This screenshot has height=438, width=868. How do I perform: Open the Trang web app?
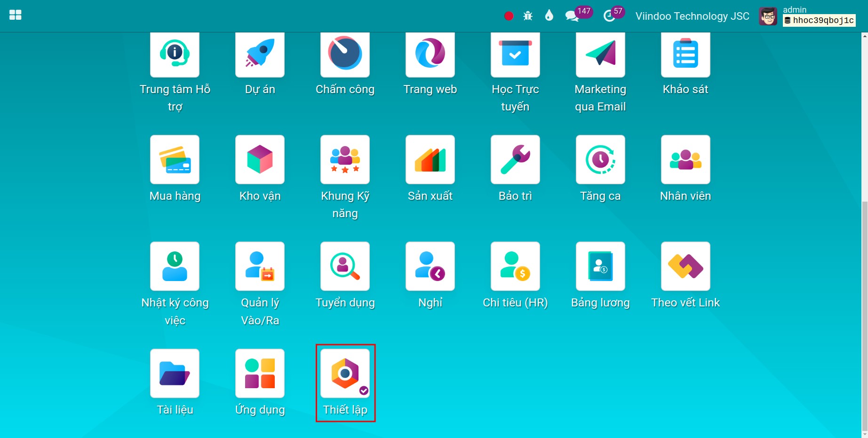(x=430, y=54)
